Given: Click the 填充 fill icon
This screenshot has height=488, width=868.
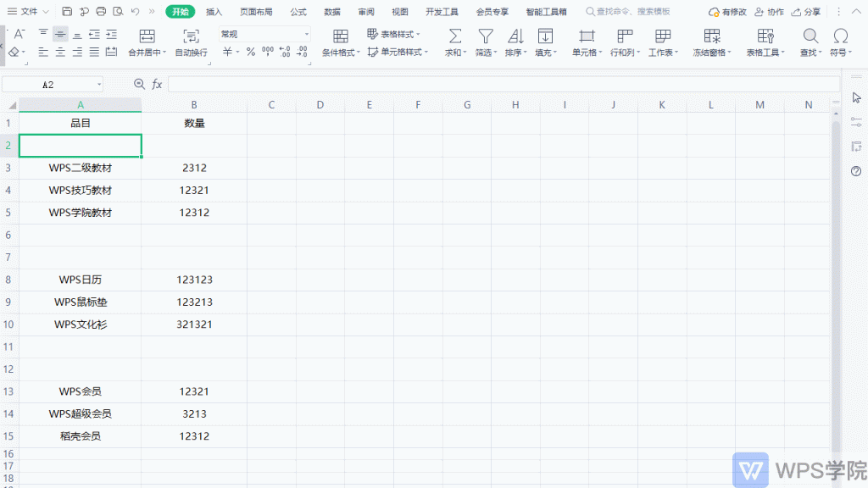Looking at the screenshot, I should pos(545,36).
